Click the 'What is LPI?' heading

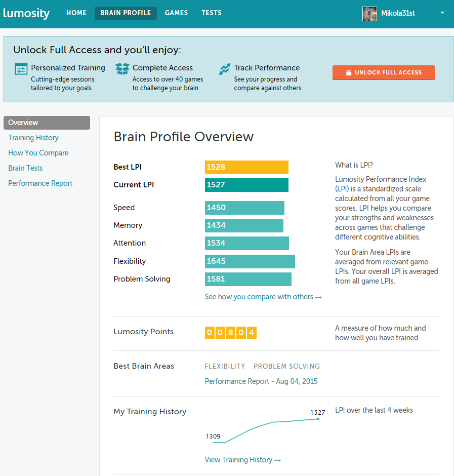[354, 165]
